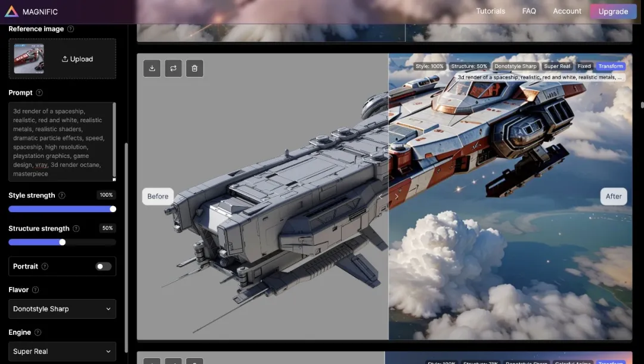Click the reuse settings swap icon
The image size is (644, 364).
click(174, 68)
